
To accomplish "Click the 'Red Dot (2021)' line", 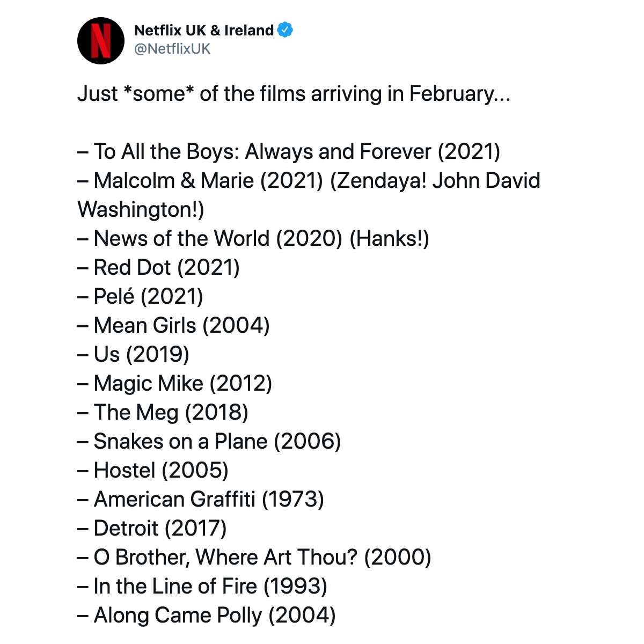I will click(x=158, y=268).
